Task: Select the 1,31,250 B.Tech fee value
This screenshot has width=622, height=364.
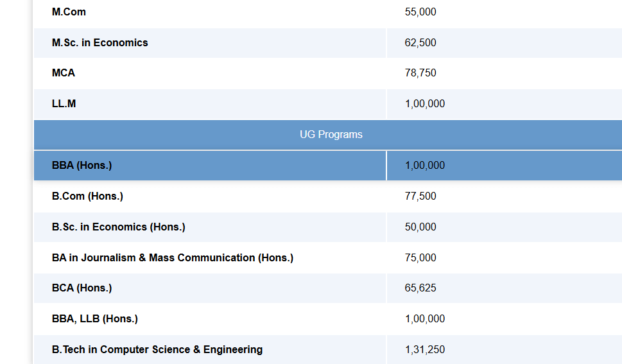Action: click(425, 350)
